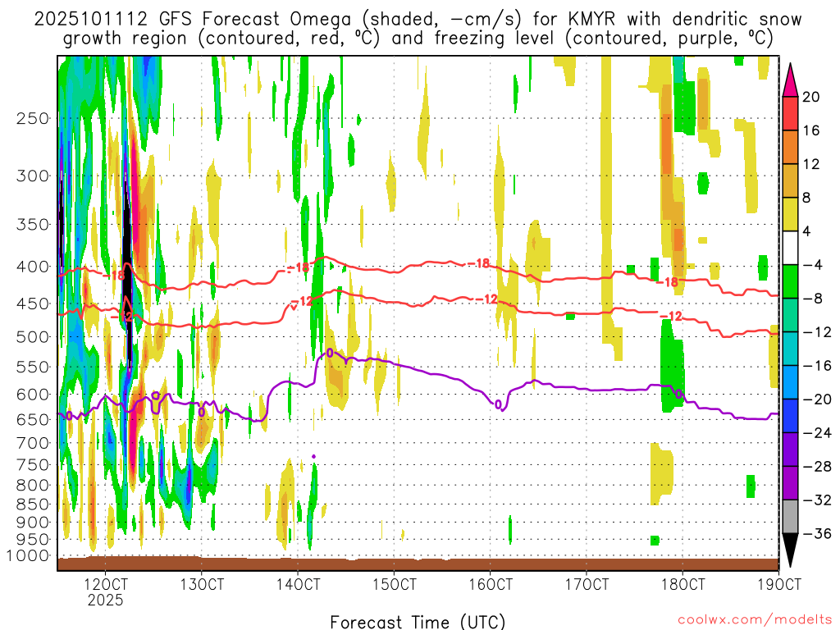Select the '450' pressure level label
The height and width of the screenshot is (630, 840).
pos(33,304)
